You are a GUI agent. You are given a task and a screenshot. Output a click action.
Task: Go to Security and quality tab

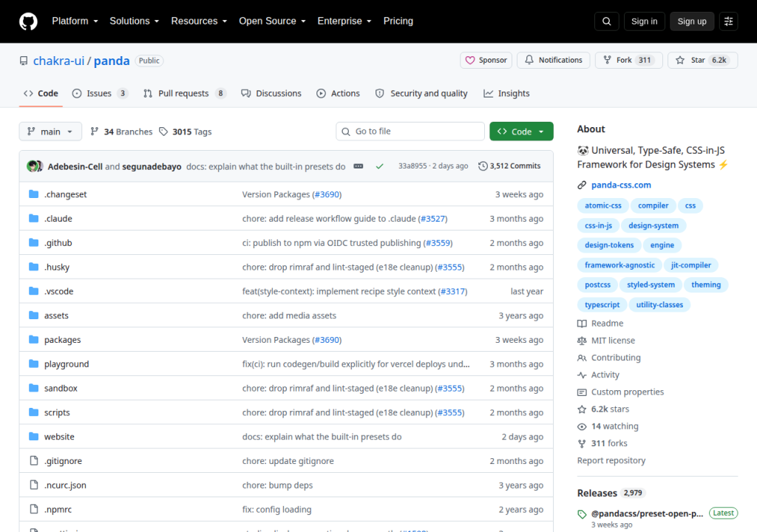coord(421,94)
